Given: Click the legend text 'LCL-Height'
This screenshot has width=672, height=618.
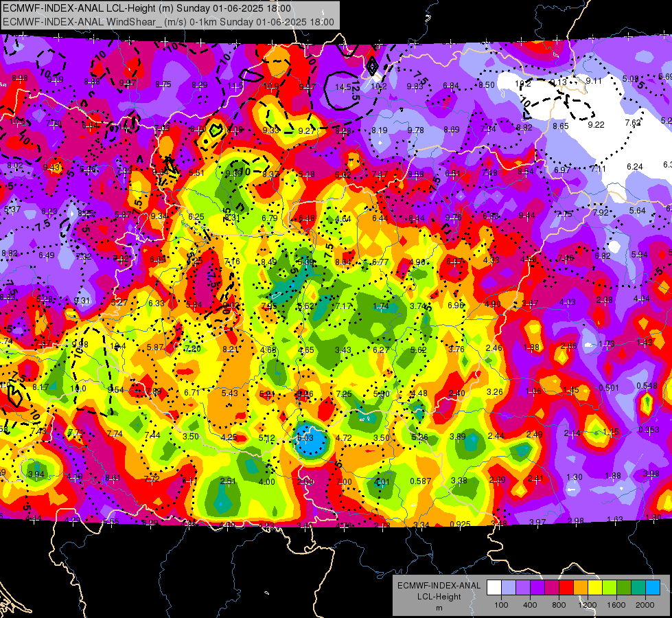Looking at the screenshot, I should pyautogui.click(x=439, y=597).
